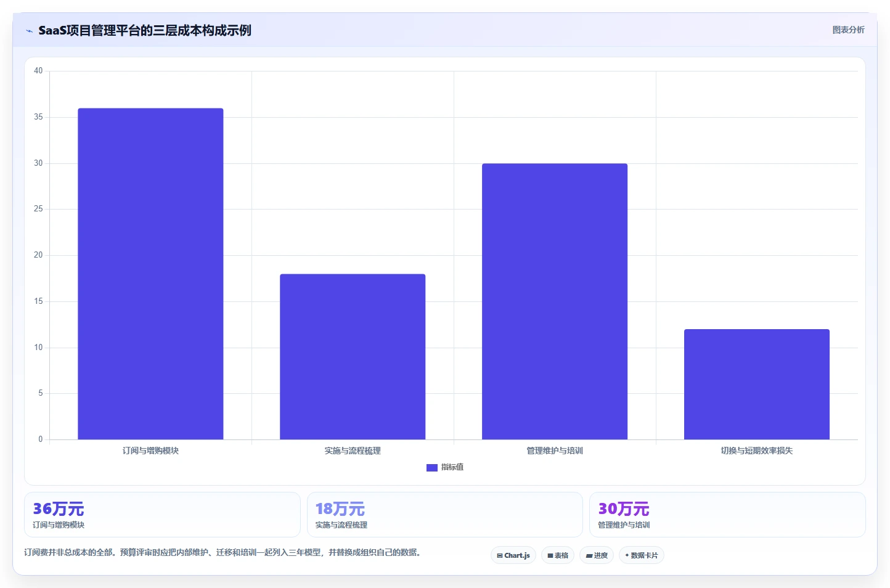Viewport: 890px width, 588px height.
Task: Click the spark icon beside the SaaS title
Action: point(29,31)
